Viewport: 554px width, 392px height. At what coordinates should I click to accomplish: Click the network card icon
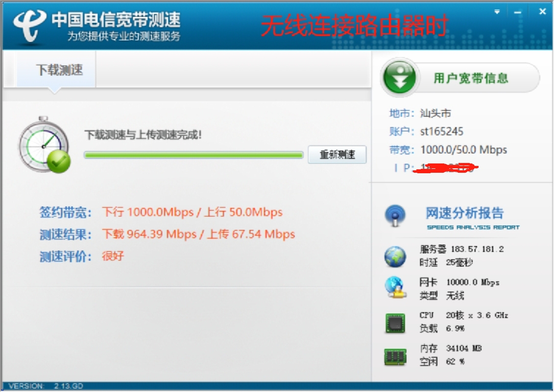[395, 287]
